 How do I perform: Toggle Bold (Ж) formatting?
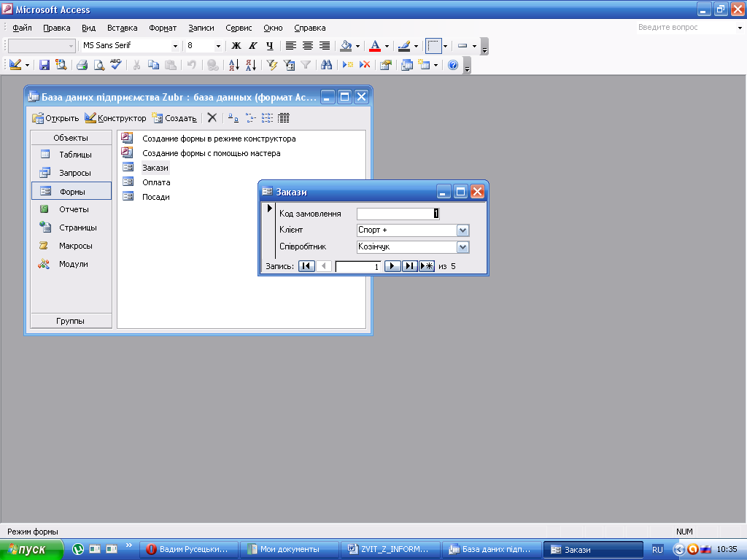point(236,46)
